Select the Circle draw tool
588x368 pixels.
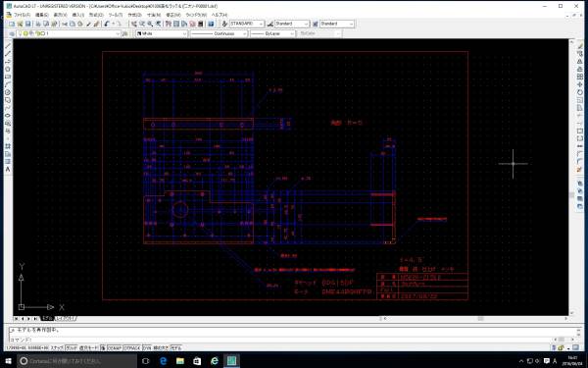click(x=8, y=92)
